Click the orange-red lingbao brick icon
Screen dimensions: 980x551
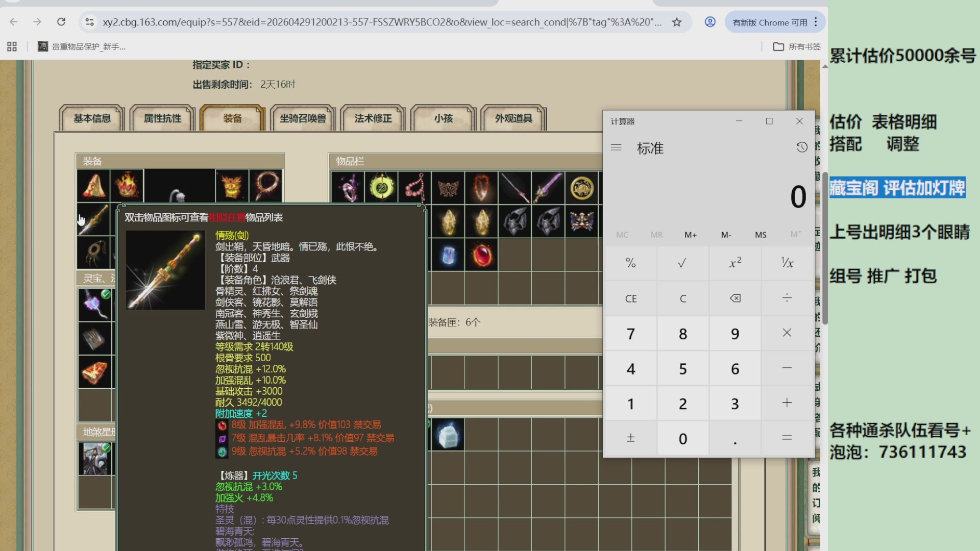point(95,371)
